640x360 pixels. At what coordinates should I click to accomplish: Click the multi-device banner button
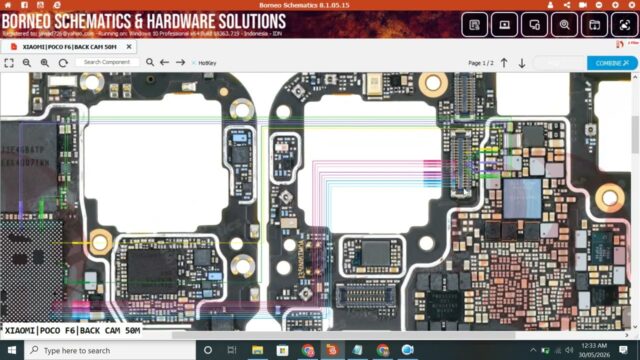(534, 25)
